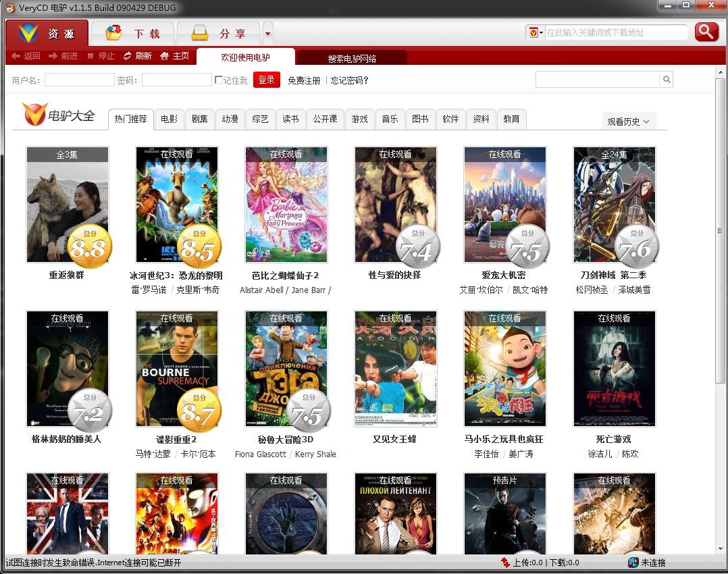
Task: Select the 热门推荐 category tab
Action: click(x=130, y=119)
